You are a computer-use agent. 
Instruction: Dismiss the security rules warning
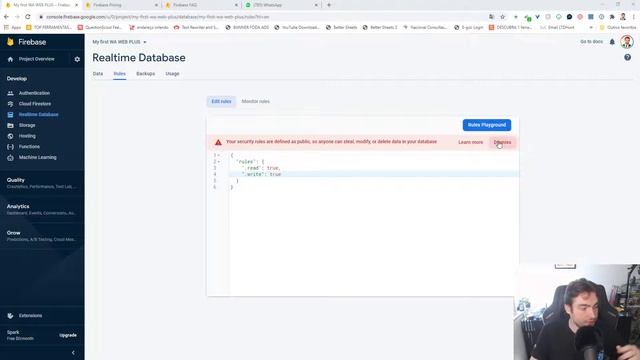(x=502, y=142)
